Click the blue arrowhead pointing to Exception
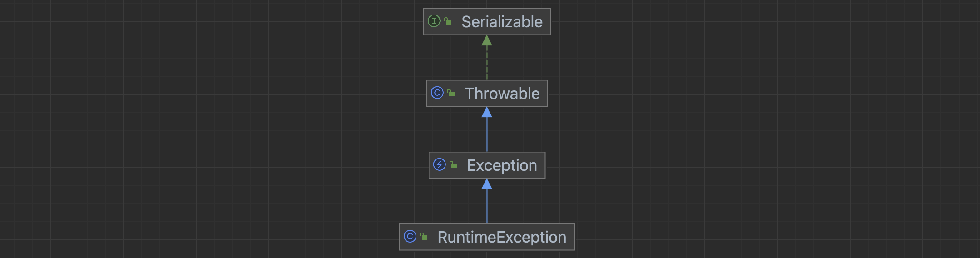980x258 pixels. coord(487,184)
